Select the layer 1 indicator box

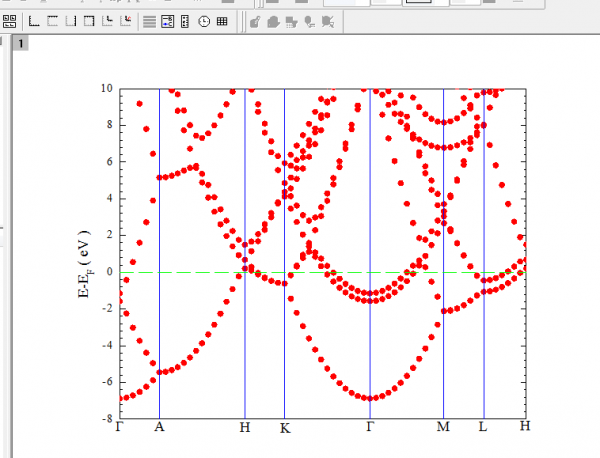21,43
